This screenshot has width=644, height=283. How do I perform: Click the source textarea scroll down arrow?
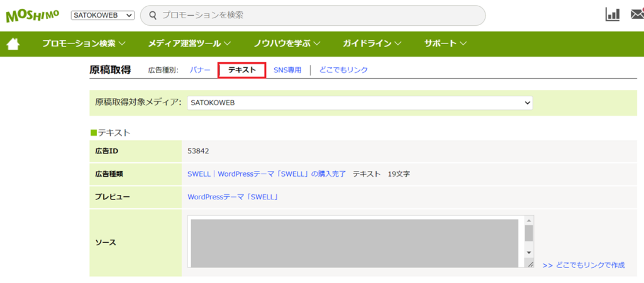click(529, 253)
